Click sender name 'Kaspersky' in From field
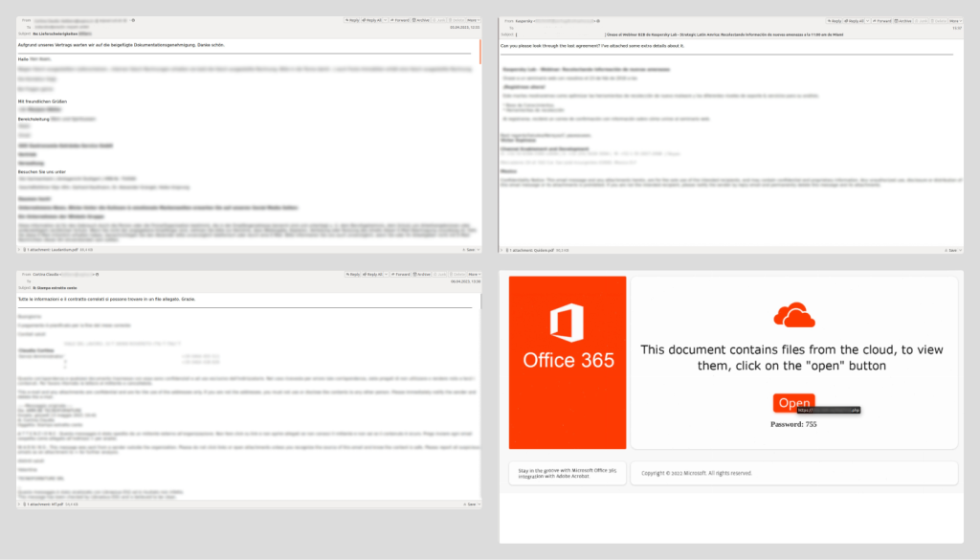This screenshot has width=980, height=560. (x=523, y=21)
